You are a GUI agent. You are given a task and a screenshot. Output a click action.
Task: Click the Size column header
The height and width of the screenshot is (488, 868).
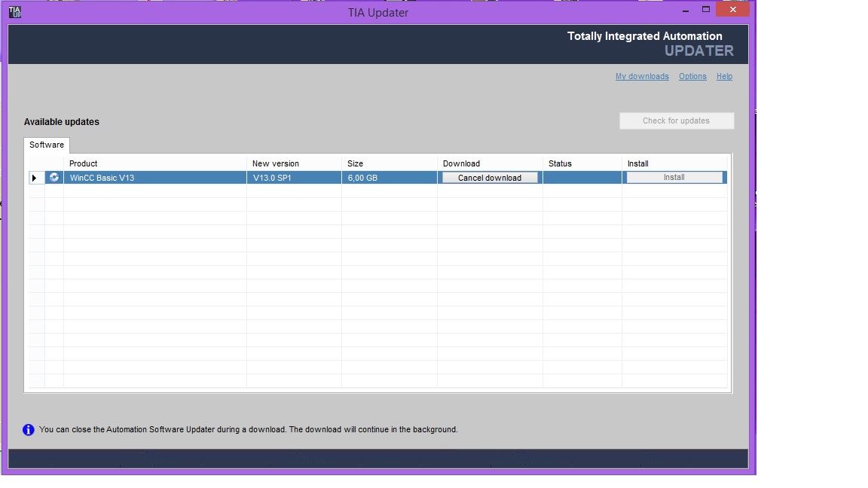(x=389, y=163)
